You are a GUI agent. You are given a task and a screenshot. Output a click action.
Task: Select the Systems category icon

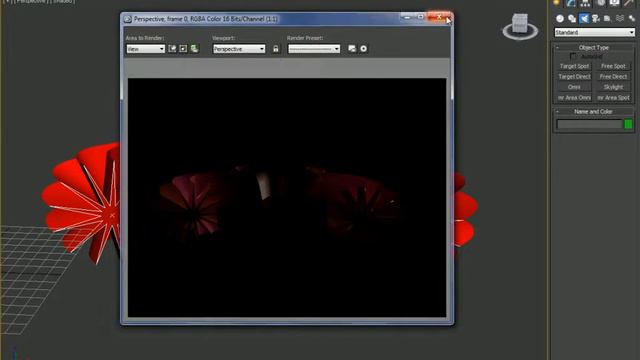[x=632, y=18]
